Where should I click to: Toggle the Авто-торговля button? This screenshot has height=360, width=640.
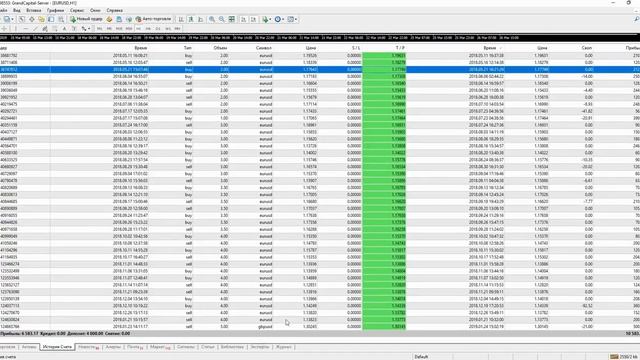point(153,19)
